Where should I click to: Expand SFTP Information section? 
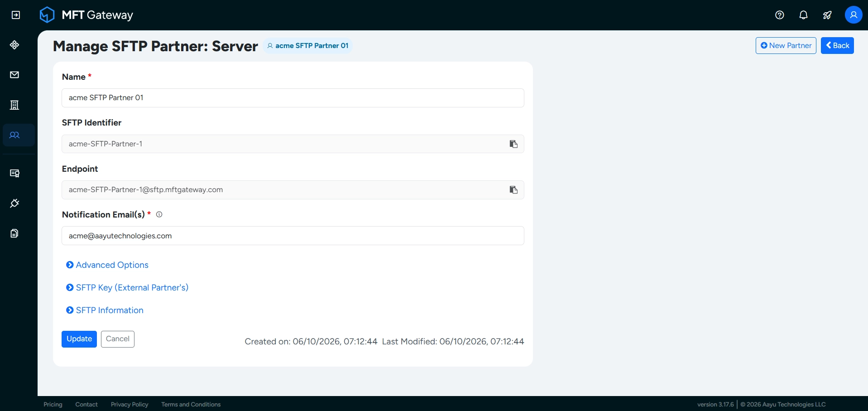105,310
